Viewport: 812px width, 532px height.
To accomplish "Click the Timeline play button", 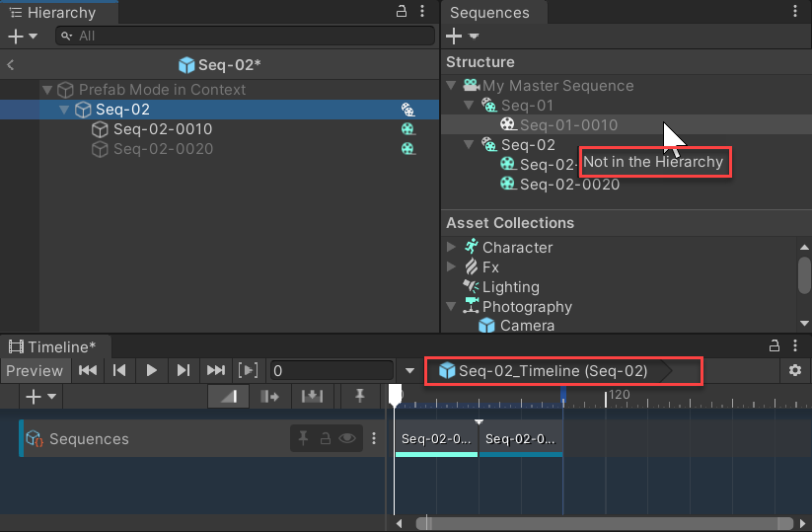I will coord(151,370).
